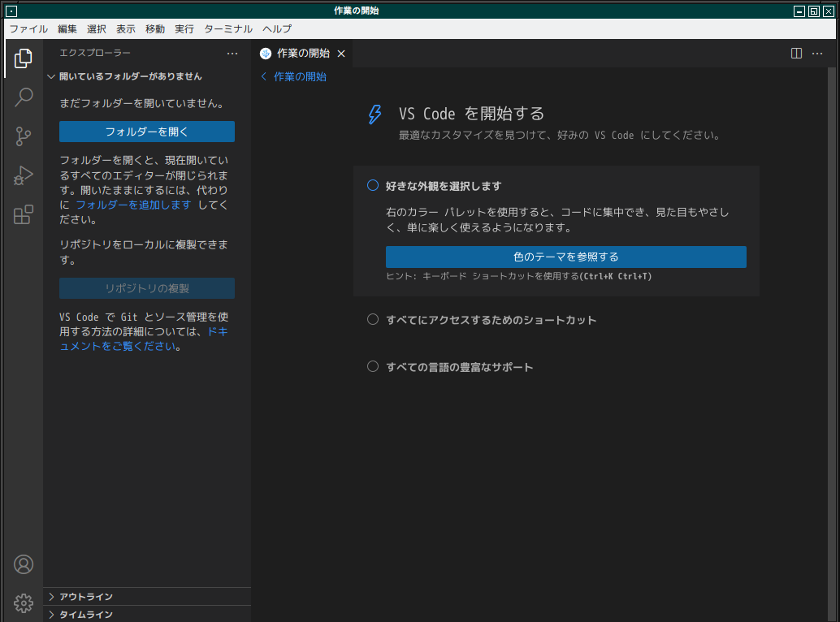Open the Source Control view icon
Viewport: 840px width, 622px height.
[x=23, y=136]
